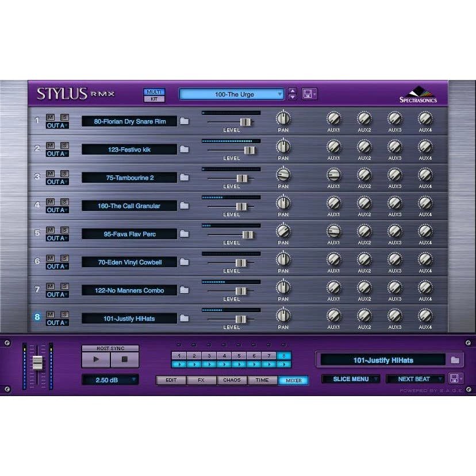
Task: Open the OUT A output menu for part 2
Action: click(57, 153)
